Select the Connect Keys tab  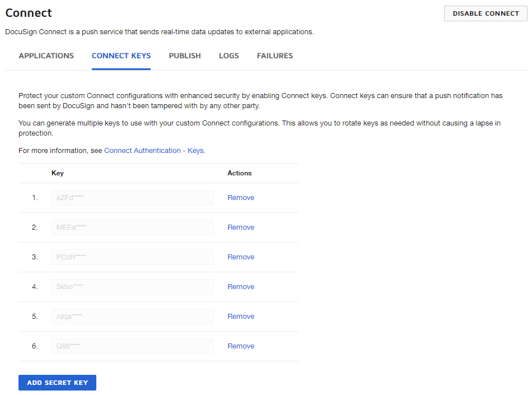(121, 55)
